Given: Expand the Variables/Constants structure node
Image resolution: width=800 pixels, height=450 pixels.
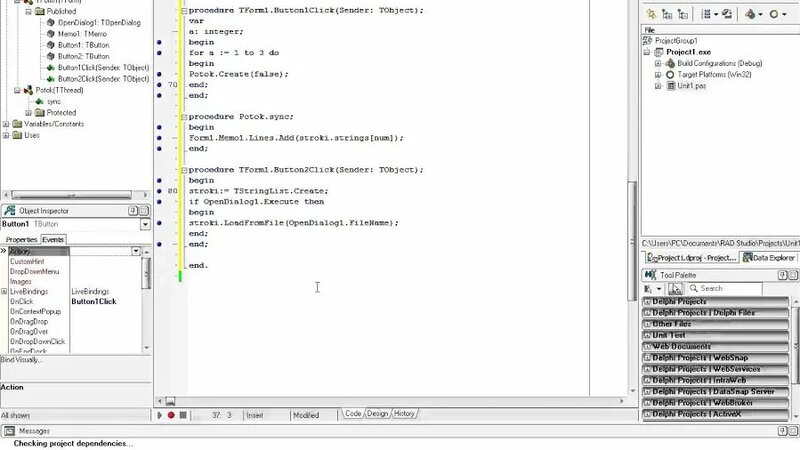Looking at the screenshot, I should (6, 123).
